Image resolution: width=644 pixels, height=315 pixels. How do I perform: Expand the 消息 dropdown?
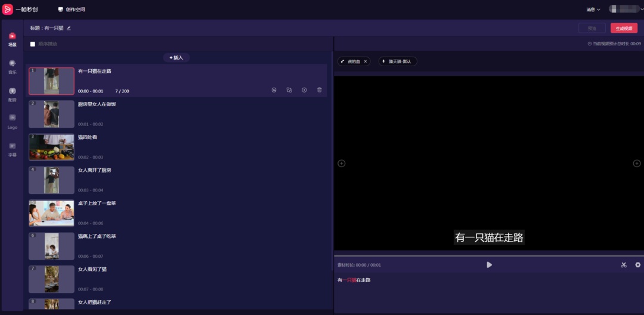pos(593,10)
